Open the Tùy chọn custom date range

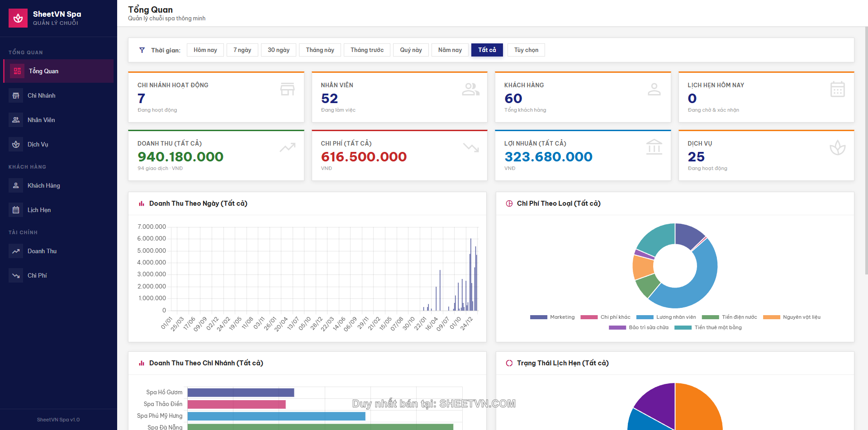pyautogui.click(x=526, y=50)
